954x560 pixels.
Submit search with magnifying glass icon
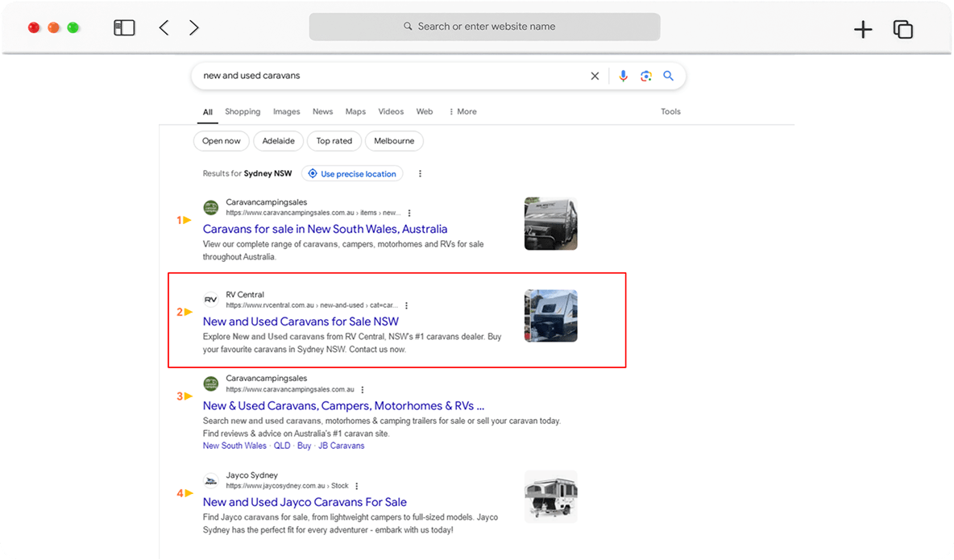pos(668,76)
